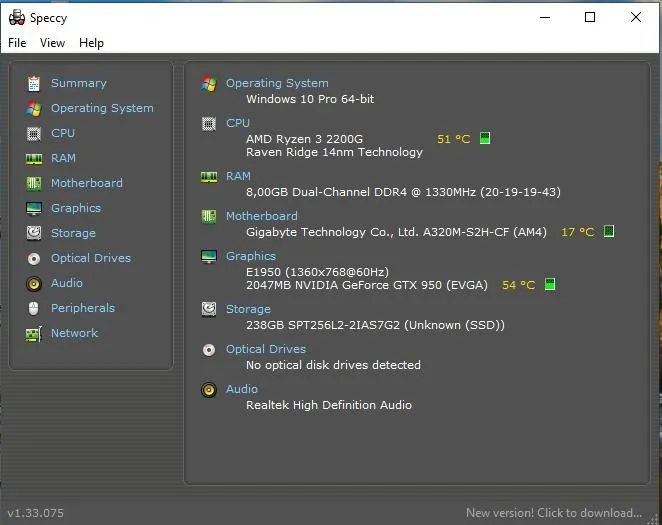Image resolution: width=662 pixels, height=525 pixels.
Task: Open the File menu
Action: click(x=17, y=43)
